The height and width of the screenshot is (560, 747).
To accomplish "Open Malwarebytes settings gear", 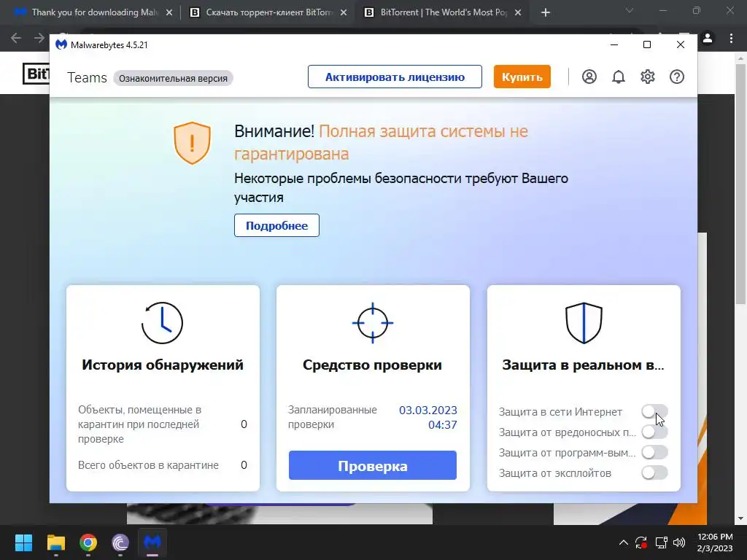I will coord(648,77).
